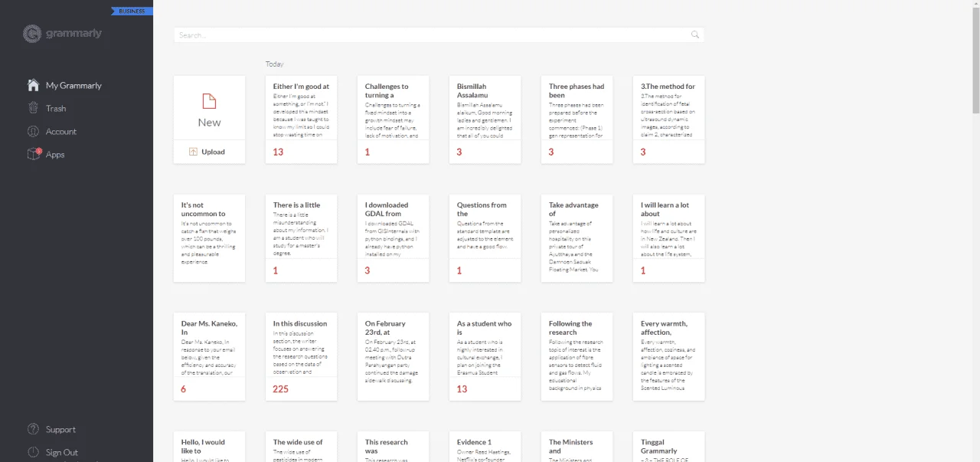Open 'I will learn a lot about' document
The width and height of the screenshot is (980, 462).
[668, 238]
